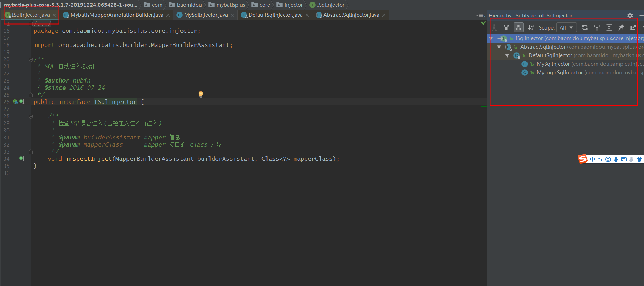Click the related-bean gutter icon beside ISqlInjector
Image resolution: width=644 pixels, height=286 pixels.
click(15, 102)
